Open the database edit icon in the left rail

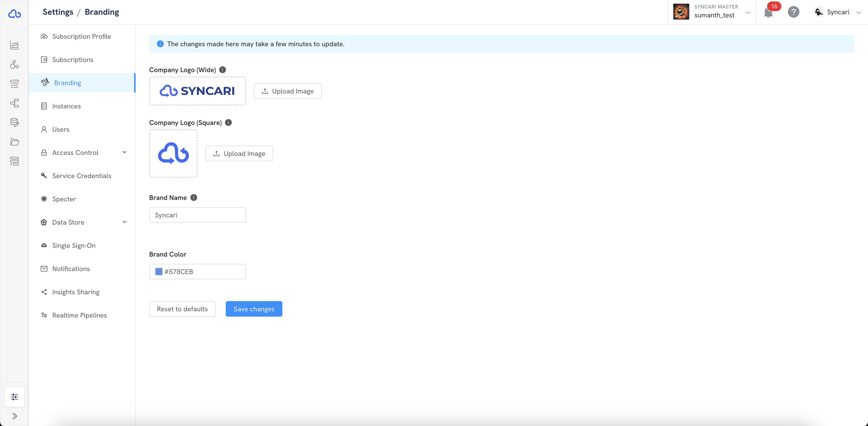(x=15, y=122)
